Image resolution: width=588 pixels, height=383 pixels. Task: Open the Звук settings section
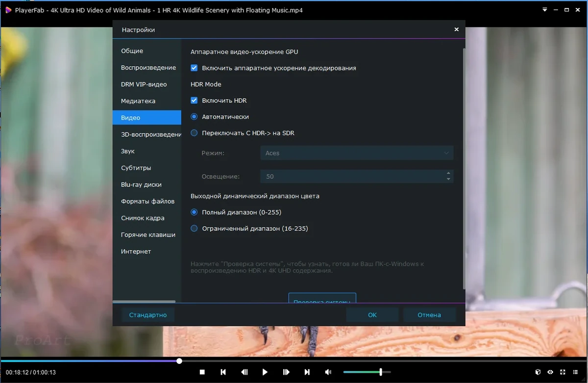(x=147, y=151)
